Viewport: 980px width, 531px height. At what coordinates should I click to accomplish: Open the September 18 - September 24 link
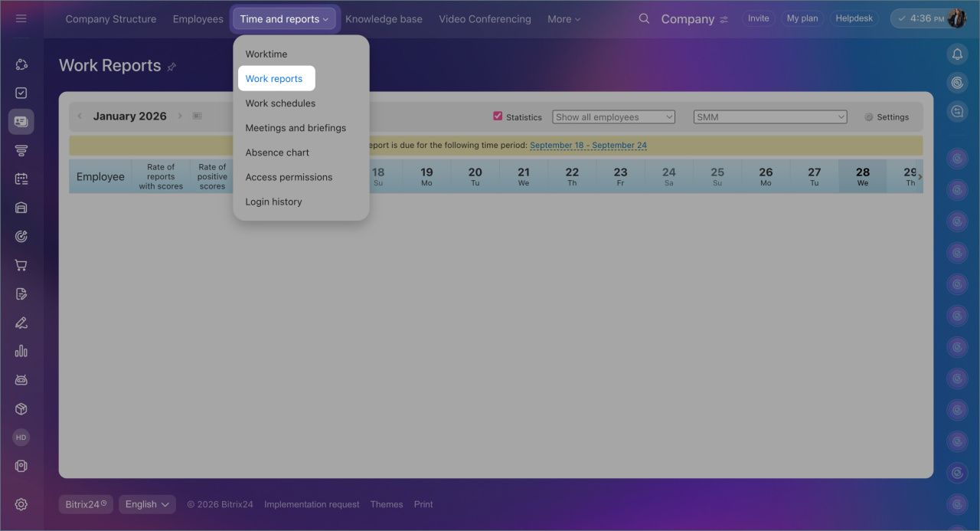coord(588,146)
